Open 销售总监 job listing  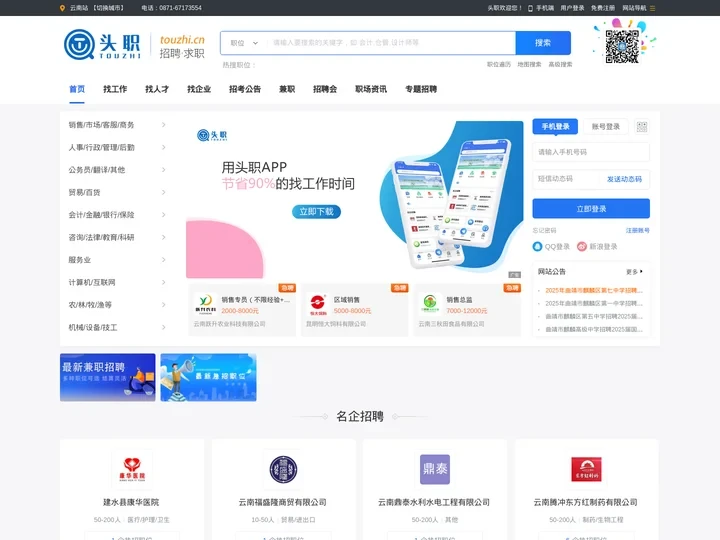[x=459, y=300]
